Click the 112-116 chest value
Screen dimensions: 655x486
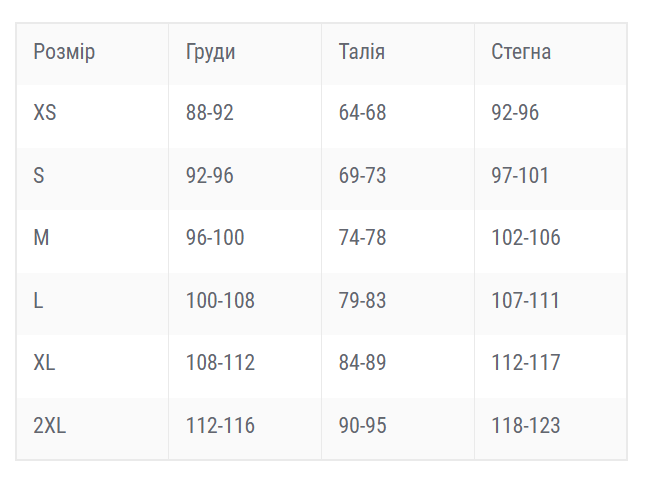220,425
